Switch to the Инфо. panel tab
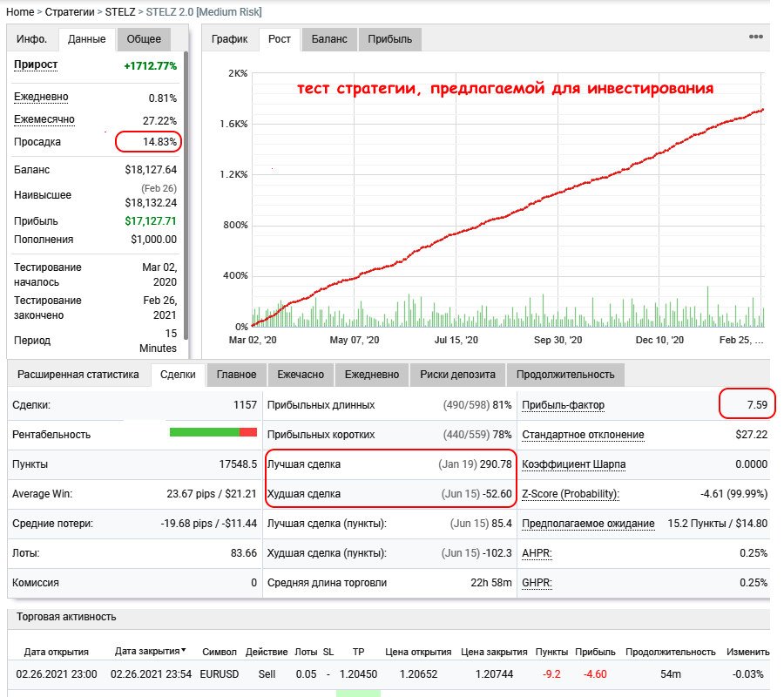 pos(31,39)
